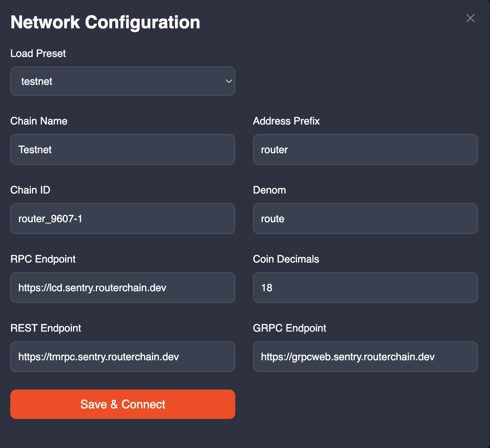Screen dimensions: 490x448
Task: Close the Network Configuration dialog
Action: 470,18
